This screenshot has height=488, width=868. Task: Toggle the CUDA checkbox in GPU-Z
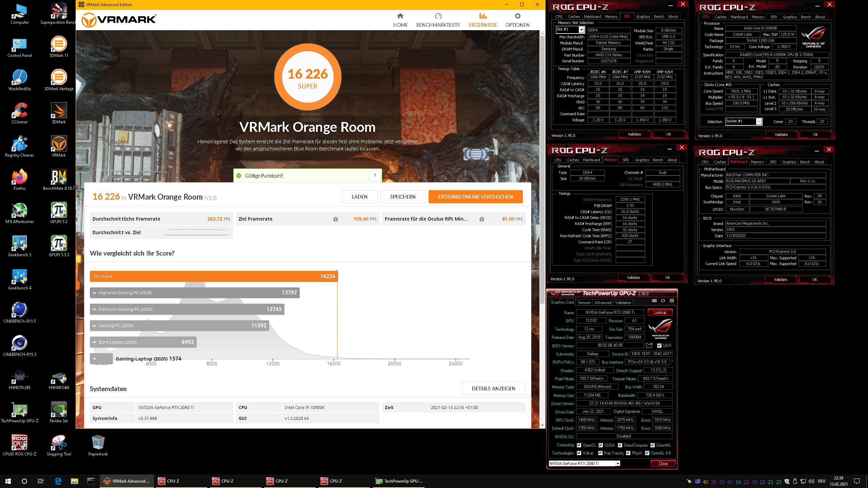point(600,445)
